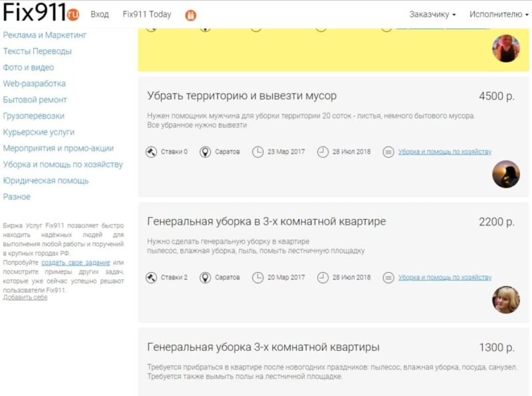Open the Вход login page
Image resolution: width=532 pixels, height=396 pixels.
click(99, 14)
